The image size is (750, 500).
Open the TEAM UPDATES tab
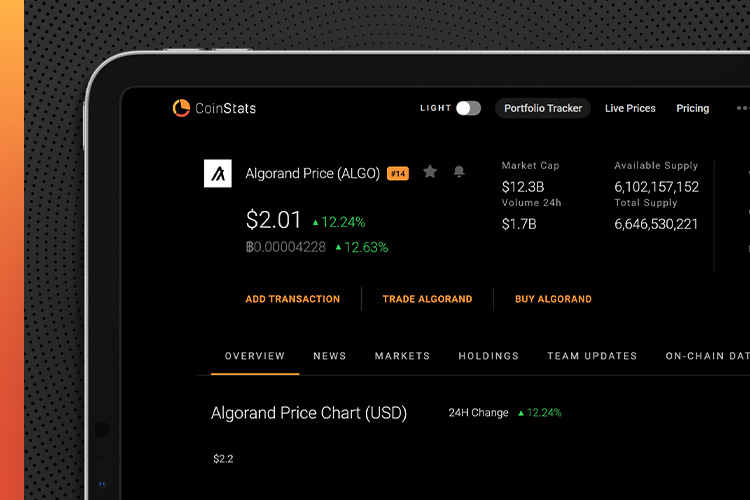592,356
